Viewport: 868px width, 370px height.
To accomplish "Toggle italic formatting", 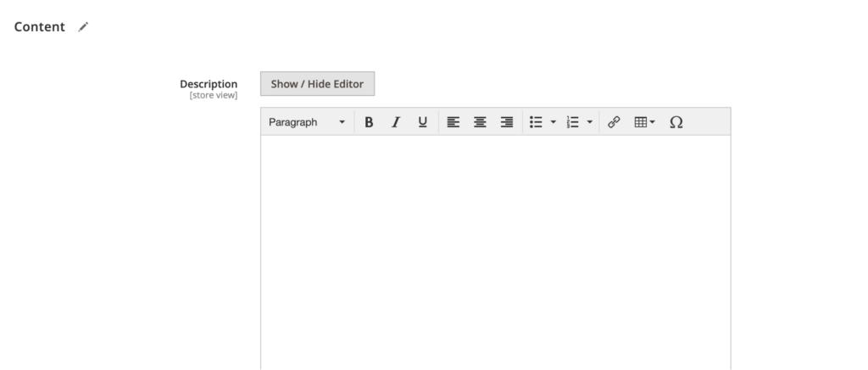I will tap(395, 122).
